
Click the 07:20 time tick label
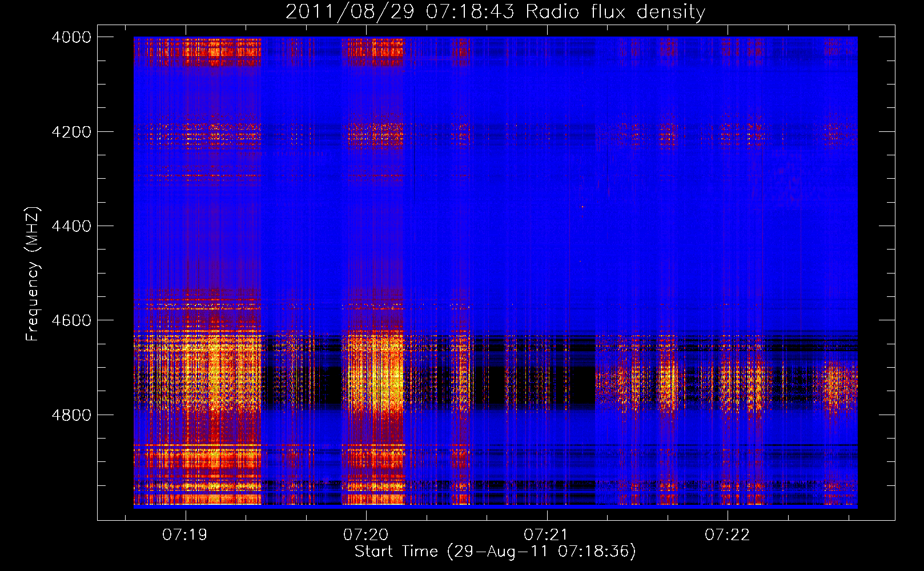tap(365, 534)
